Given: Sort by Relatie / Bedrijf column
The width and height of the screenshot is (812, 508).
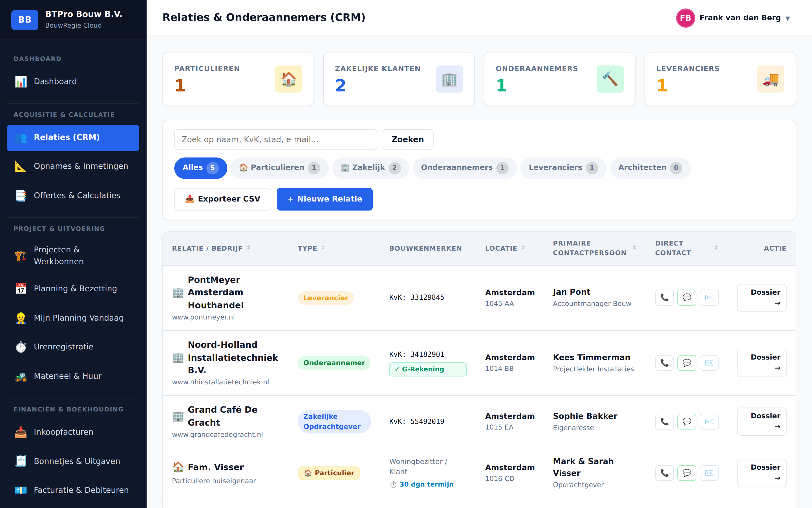Looking at the screenshot, I should click(211, 248).
